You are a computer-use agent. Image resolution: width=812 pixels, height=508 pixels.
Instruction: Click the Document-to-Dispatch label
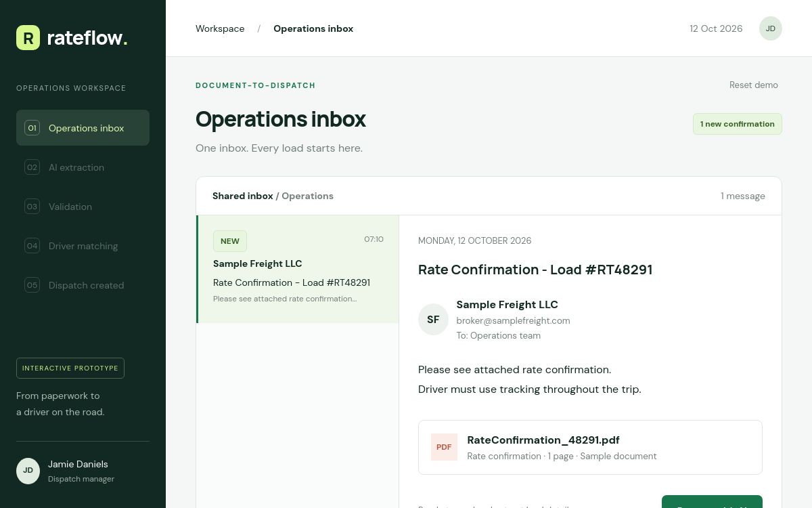point(256,85)
